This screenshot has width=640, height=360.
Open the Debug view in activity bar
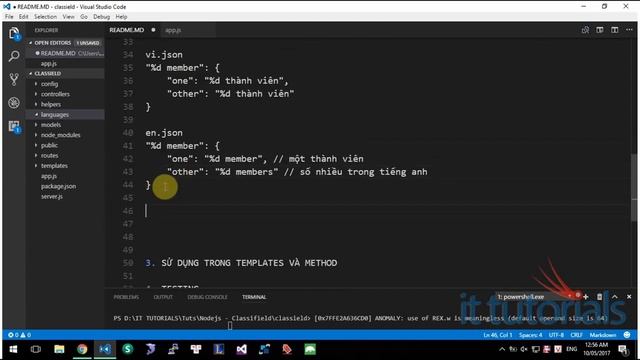(14, 102)
